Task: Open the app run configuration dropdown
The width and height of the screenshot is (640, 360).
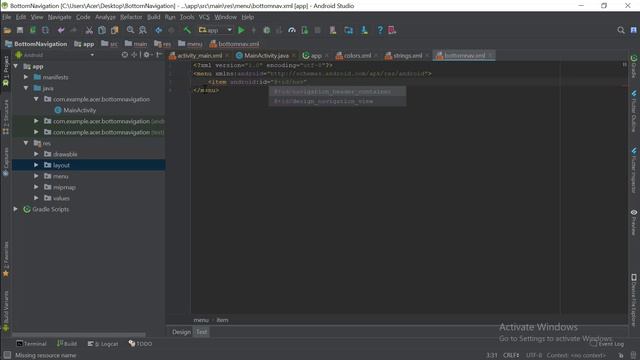Action: pos(215,30)
